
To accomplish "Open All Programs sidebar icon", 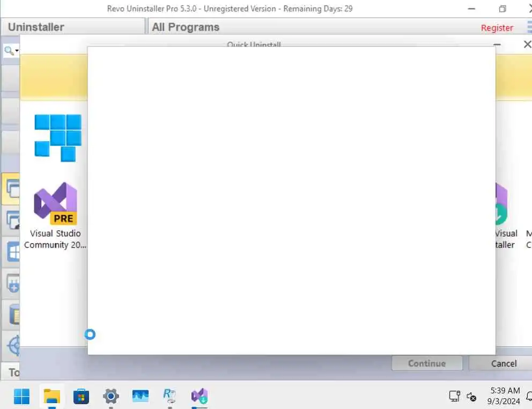I will click(12, 189).
